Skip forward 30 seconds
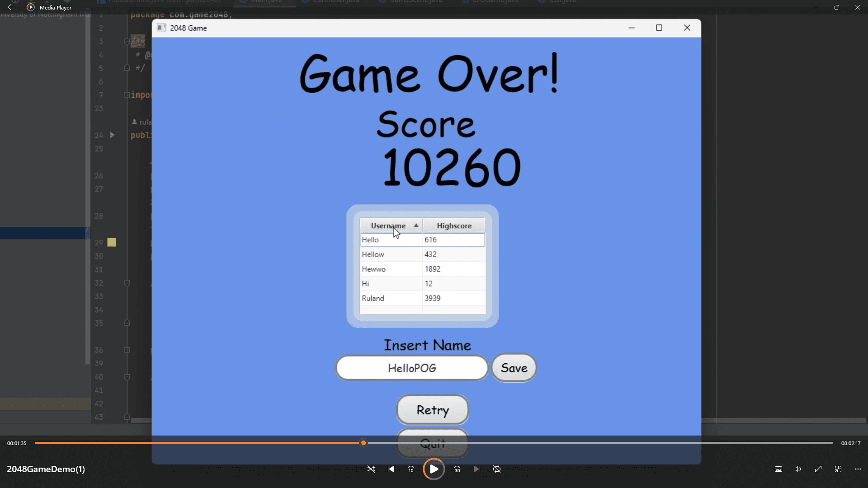 [x=457, y=469]
